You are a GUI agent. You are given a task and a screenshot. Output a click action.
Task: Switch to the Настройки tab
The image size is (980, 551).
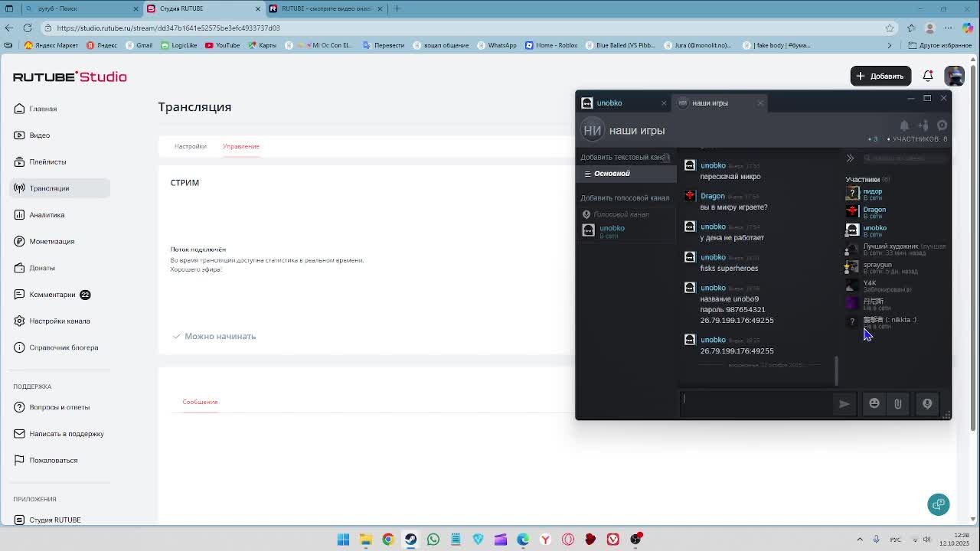190,146
